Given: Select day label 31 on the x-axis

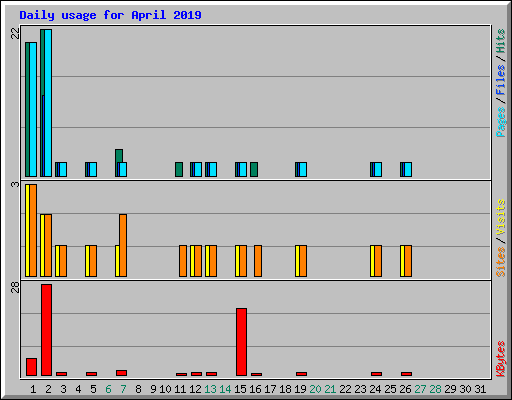Looking at the screenshot, I should pos(480,389).
